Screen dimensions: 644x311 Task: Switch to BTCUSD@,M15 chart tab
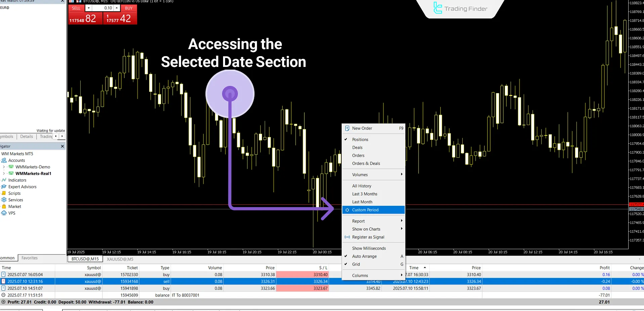(x=85, y=259)
